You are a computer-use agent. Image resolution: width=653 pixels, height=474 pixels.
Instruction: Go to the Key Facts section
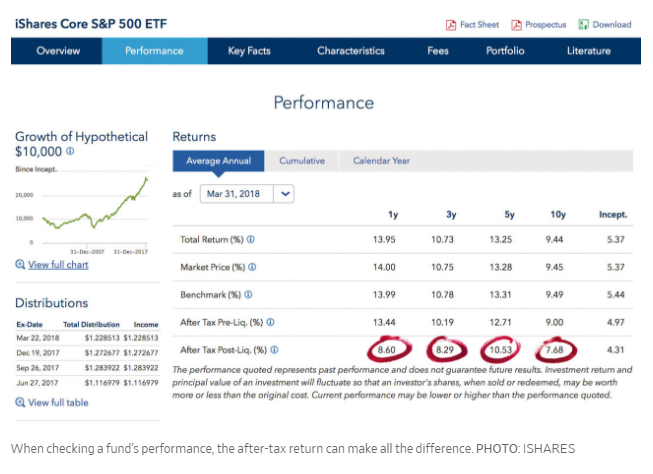(250, 51)
